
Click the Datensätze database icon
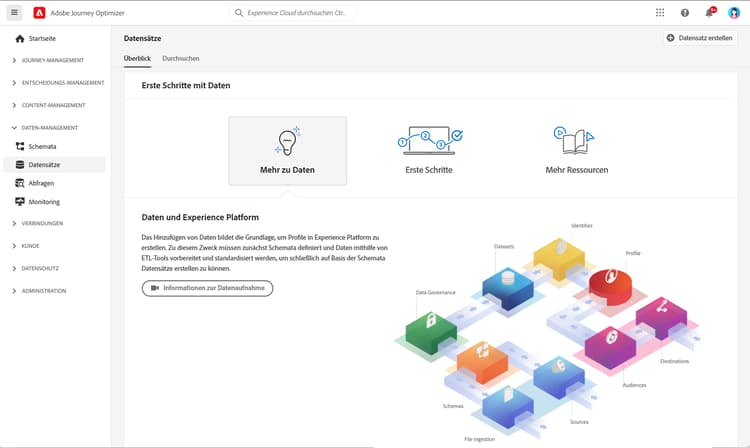20,164
